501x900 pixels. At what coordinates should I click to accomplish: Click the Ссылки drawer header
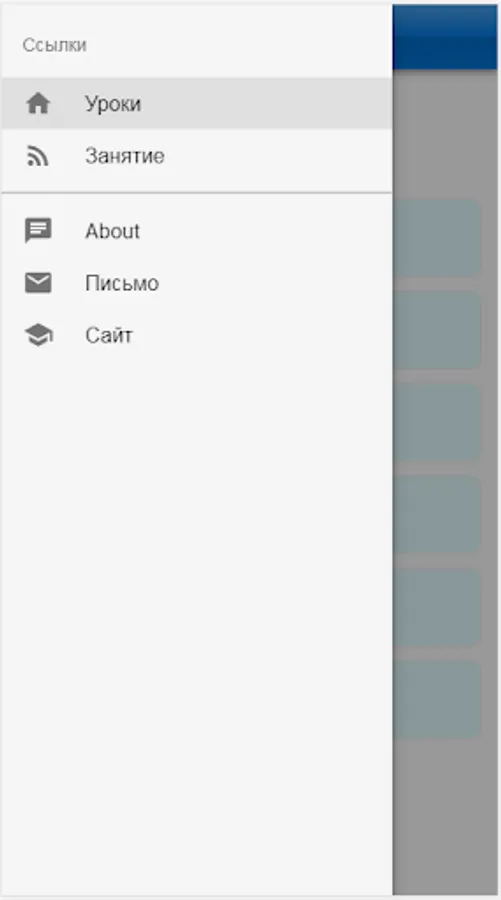pos(55,45)
